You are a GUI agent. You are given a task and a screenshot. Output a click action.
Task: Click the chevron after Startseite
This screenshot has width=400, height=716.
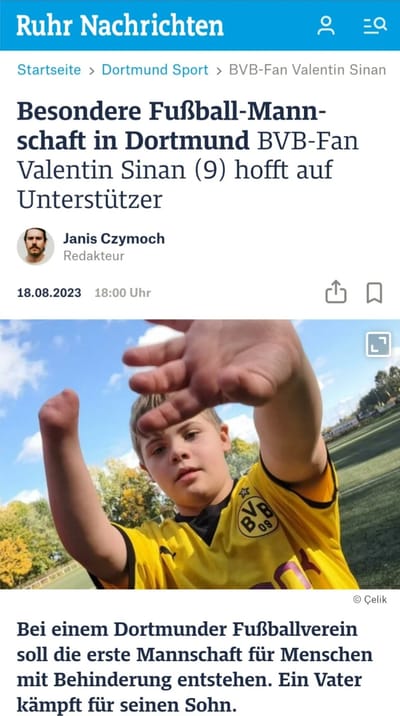(92, 71)
